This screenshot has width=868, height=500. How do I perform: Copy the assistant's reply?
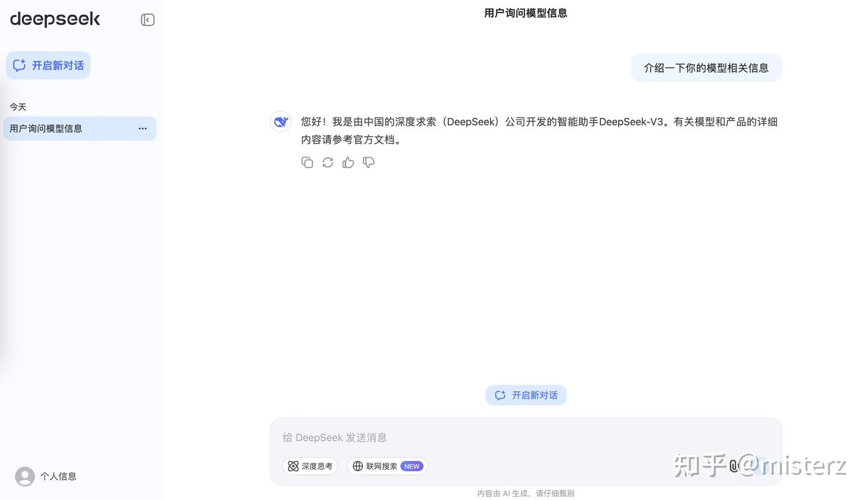[x=307, y=163]
